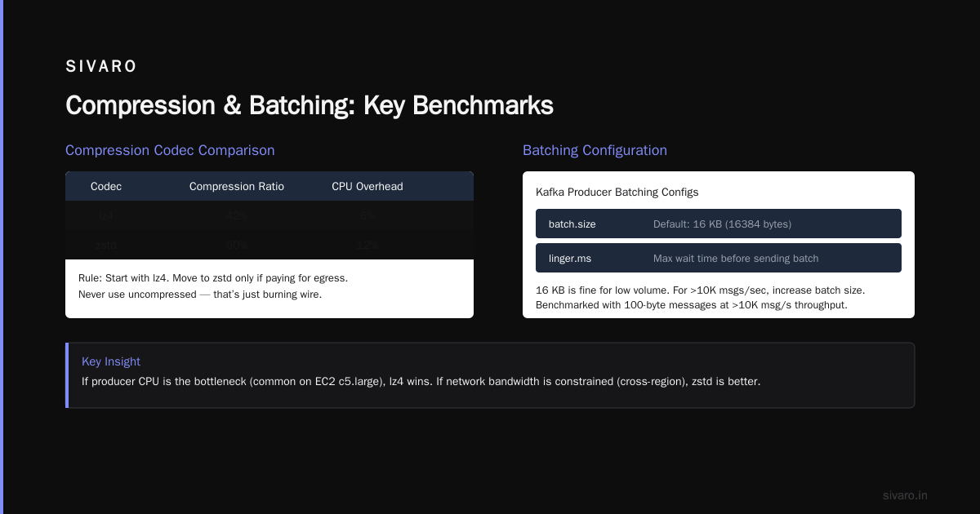Click 'Max wait time before sending batch' text
The image size is (980, 514).
736,258
